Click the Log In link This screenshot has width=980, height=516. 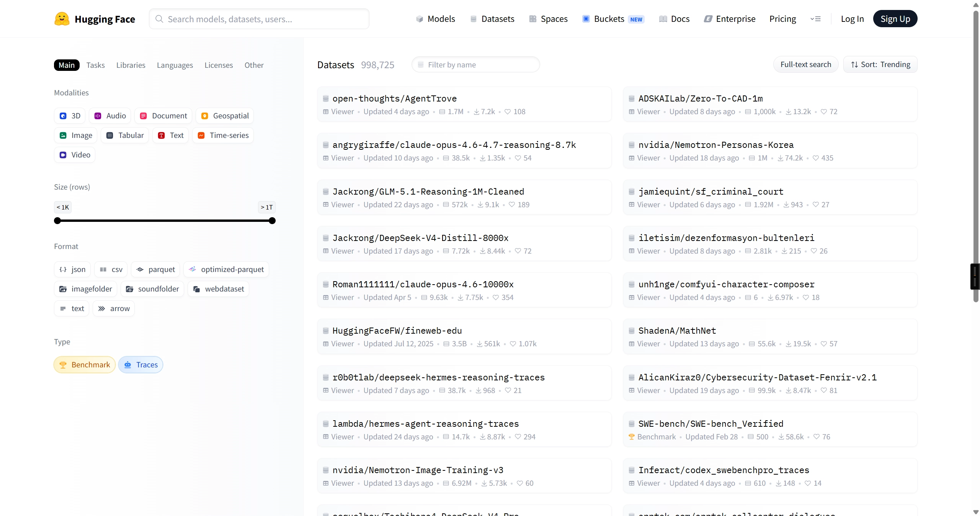click(x=852, y=19)
